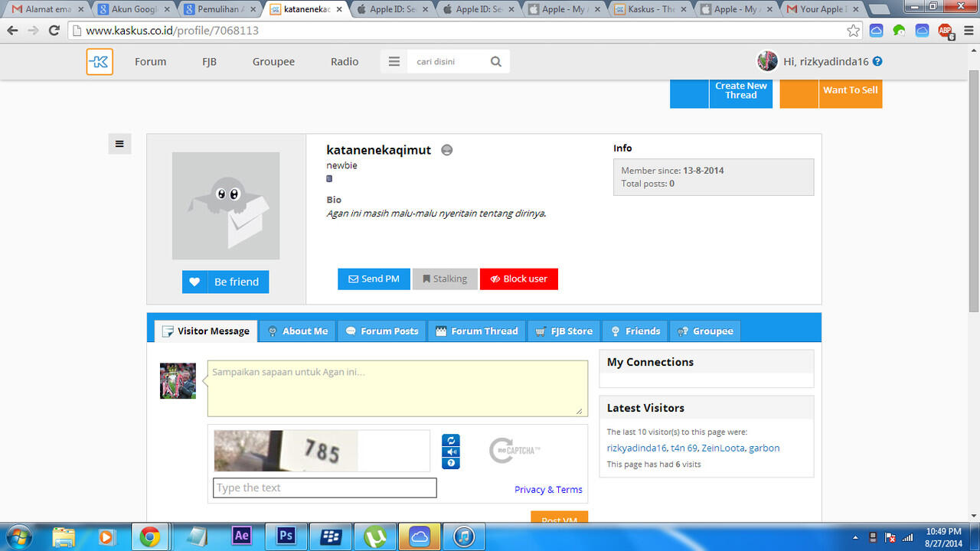The height and width of the screenshot is (551, 980).
Task: Switch to Alamat email Gmail browser tab
Action: pyautogui.click(x=46, y=9)
